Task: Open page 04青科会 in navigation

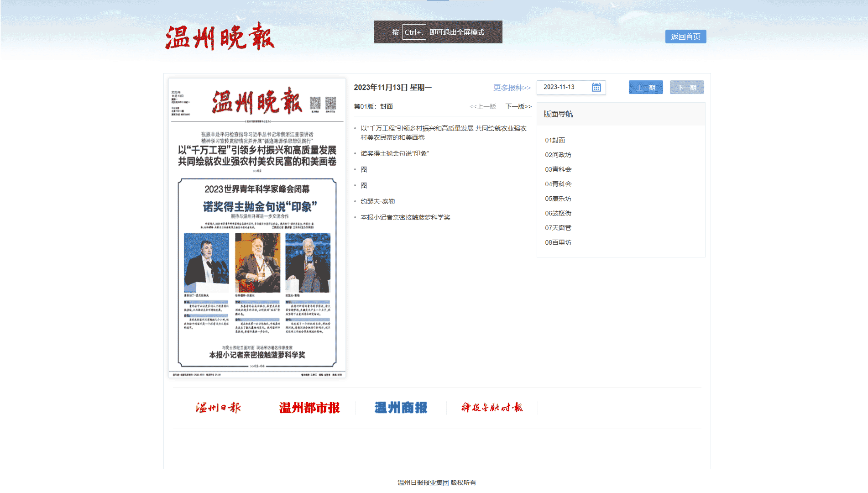Action: (x=558, y=184)
